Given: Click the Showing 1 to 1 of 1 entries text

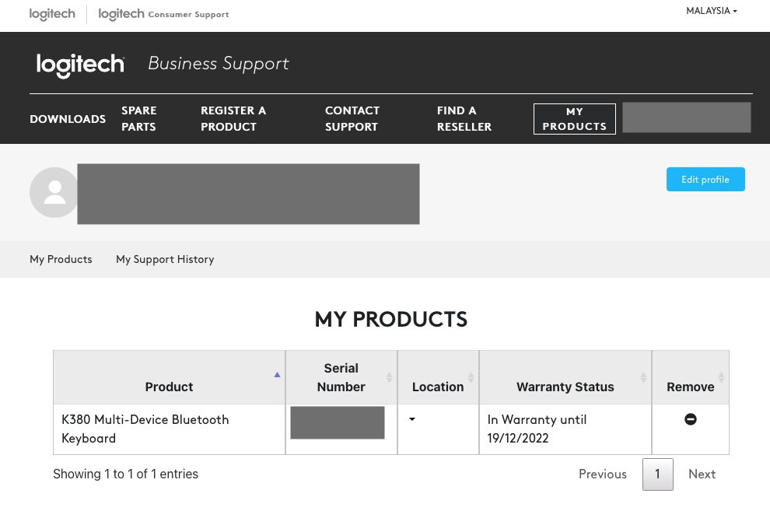Looking at the screenshot, I should click(126, 474).
